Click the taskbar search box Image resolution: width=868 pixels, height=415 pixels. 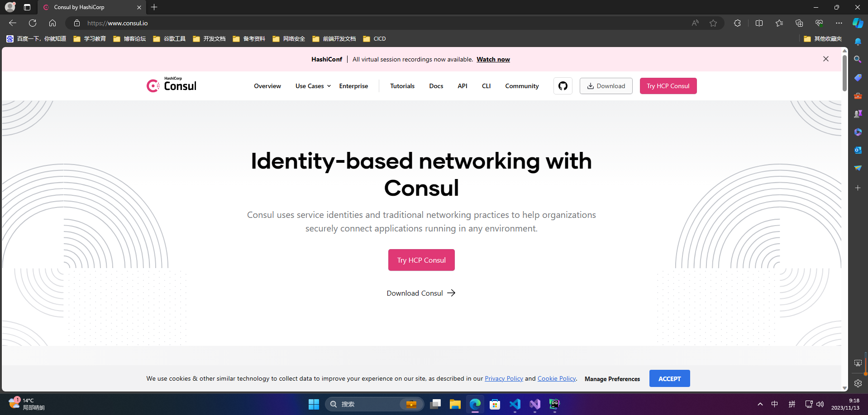tap(374, 404)
